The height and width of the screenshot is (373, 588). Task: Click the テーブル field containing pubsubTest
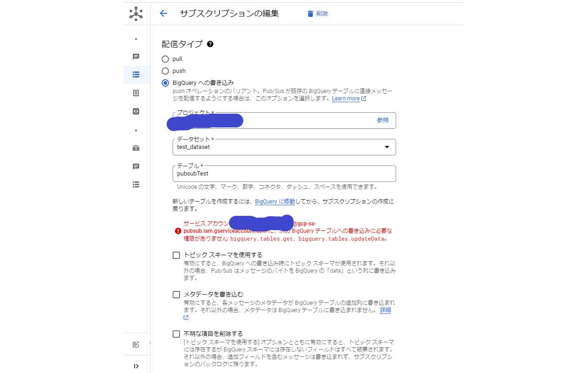(x=284, y=174)
